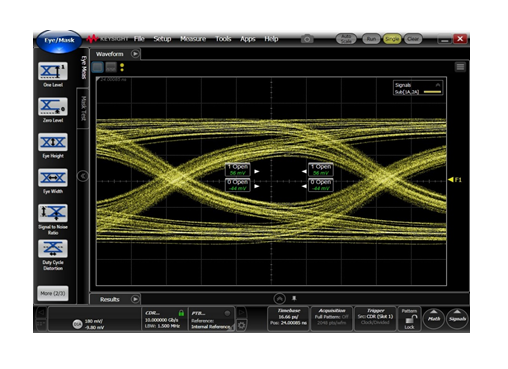This screenshot has height=369, width=508.
Task: Open the Measure menu
Action: tap(193, 39)
